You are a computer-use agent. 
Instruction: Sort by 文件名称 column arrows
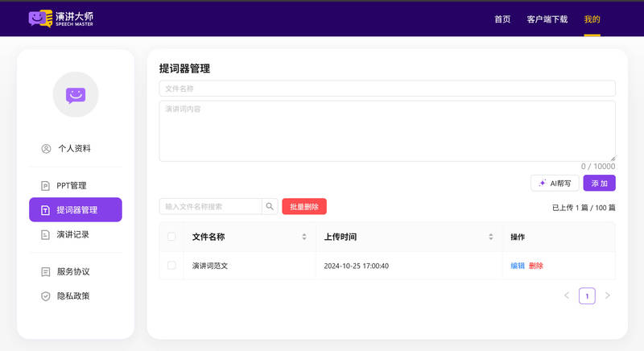(x=304, y=237)
